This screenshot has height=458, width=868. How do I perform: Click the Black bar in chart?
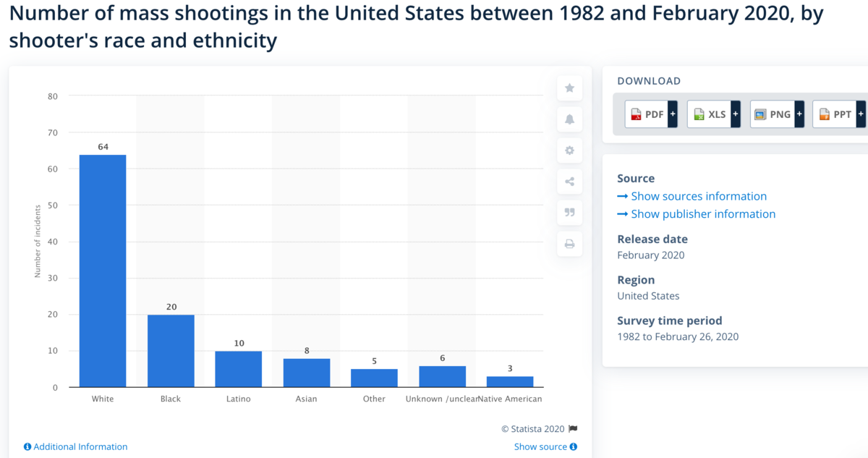[x=171, y=351]
